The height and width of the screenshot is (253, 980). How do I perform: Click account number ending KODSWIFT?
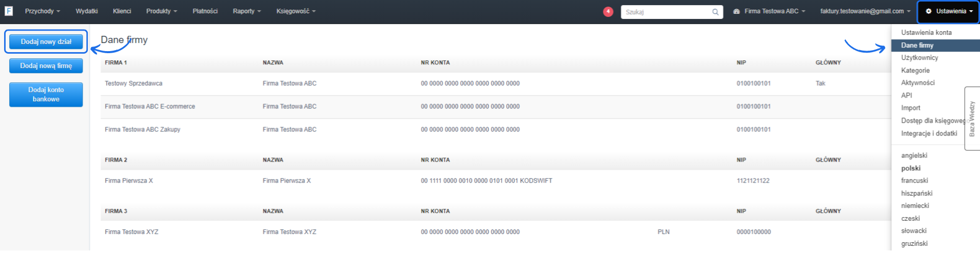pos(486,180)
